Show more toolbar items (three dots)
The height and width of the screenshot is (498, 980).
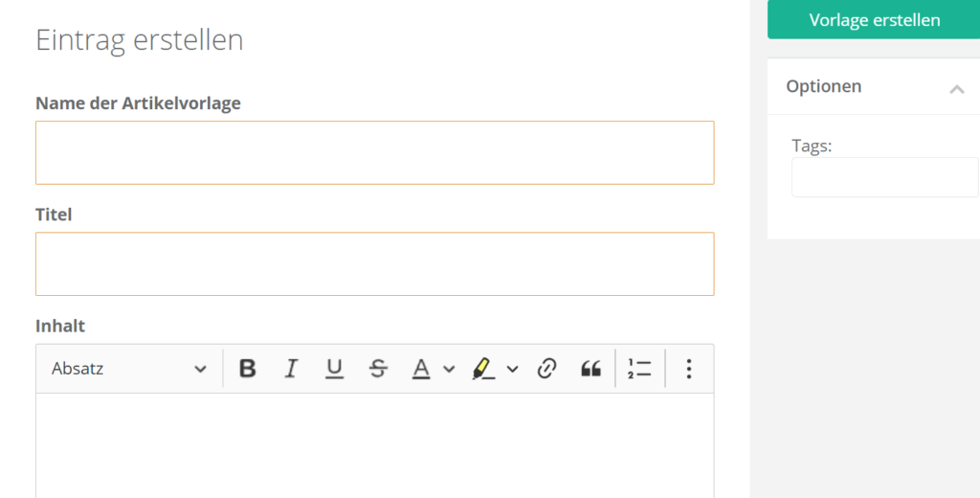tap(689, 369)
